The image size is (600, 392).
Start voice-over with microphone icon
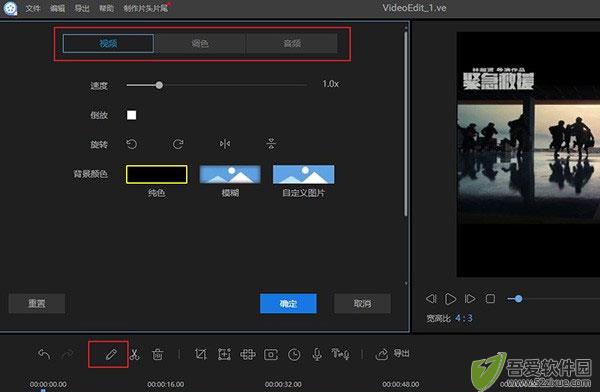[x=317, y=354]
